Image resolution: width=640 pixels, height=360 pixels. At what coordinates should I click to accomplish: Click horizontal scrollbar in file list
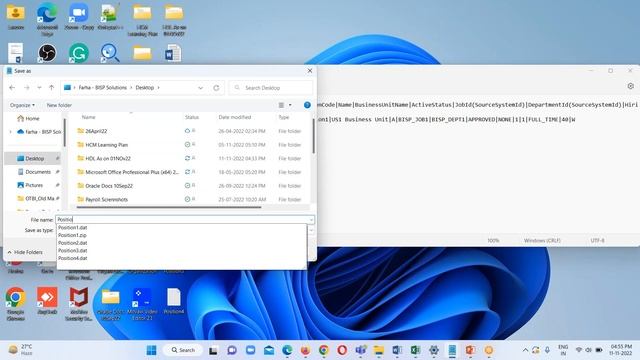pyautogui.click(x=169, y=207)
